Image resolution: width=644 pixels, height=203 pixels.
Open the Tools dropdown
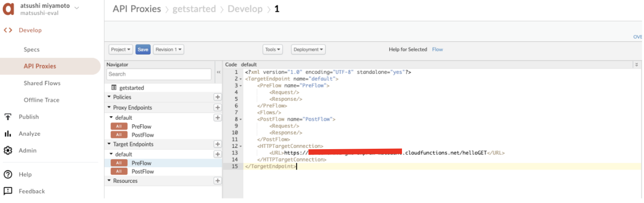[x=273, y=49]
